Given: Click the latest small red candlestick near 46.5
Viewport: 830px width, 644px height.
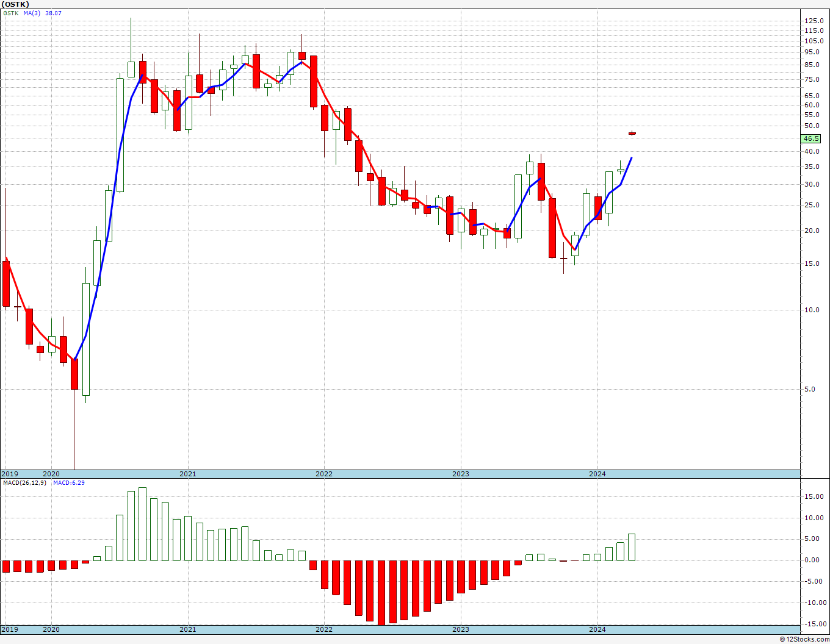Looking at the screenshot, I should click(x=632, y=133).
